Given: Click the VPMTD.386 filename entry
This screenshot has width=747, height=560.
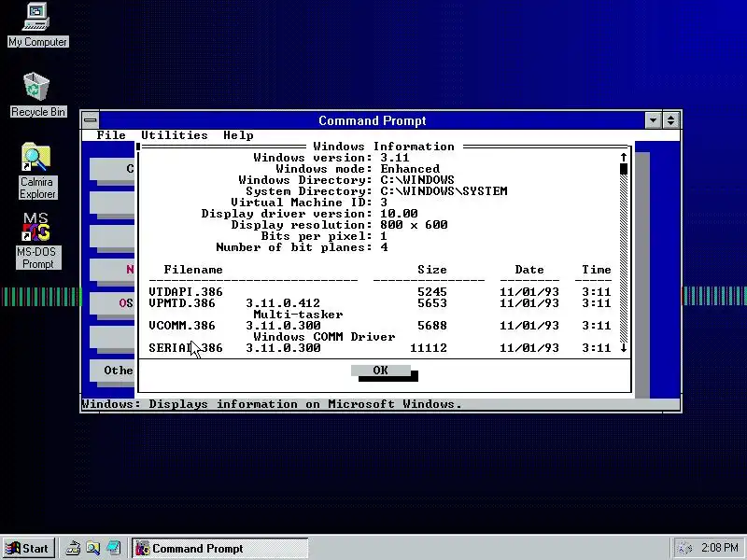Looking at the screenshot, I should coord(182,303).
